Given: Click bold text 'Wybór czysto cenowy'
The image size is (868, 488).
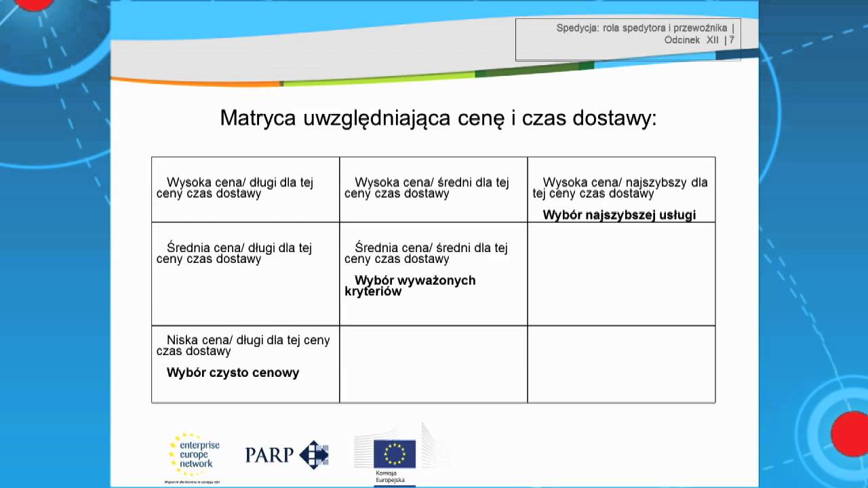Looking at the screenshot, I should point(233,372).
